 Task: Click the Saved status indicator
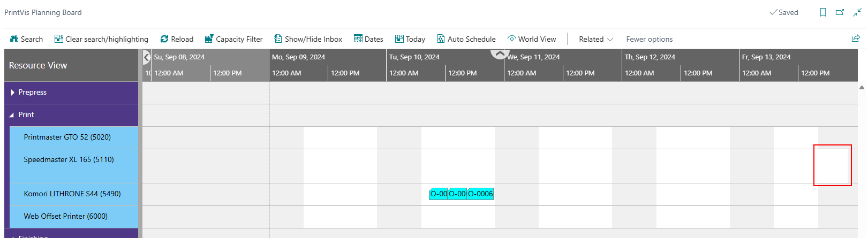[784, 12]
